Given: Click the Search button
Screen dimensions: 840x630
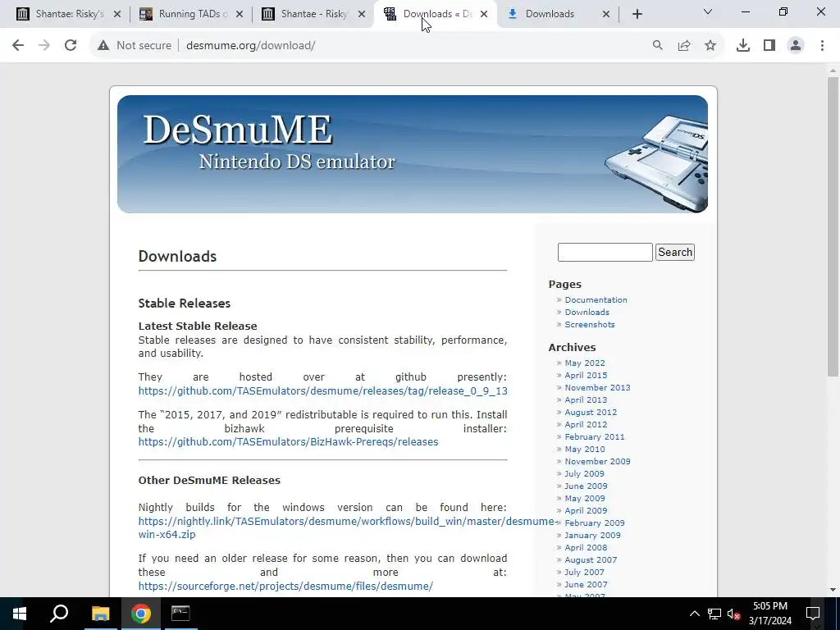Looking at the screenshot, I should [675, 253].
